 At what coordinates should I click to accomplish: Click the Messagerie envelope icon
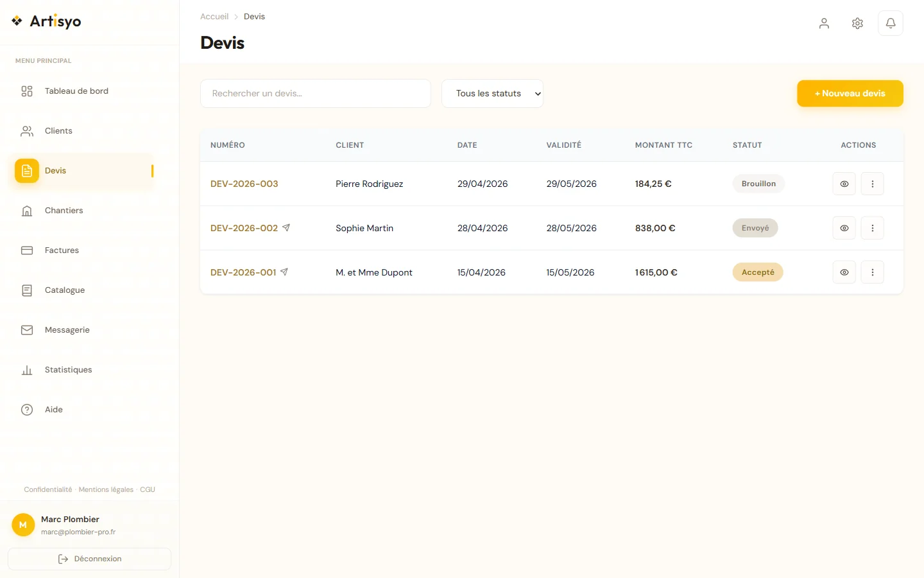point(27,330)
